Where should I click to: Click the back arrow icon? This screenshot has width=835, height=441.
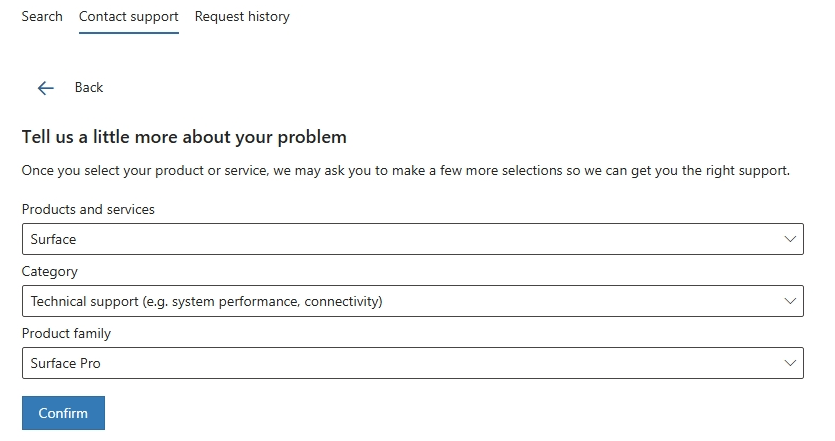pyautogui.click(x=45, y=88)
